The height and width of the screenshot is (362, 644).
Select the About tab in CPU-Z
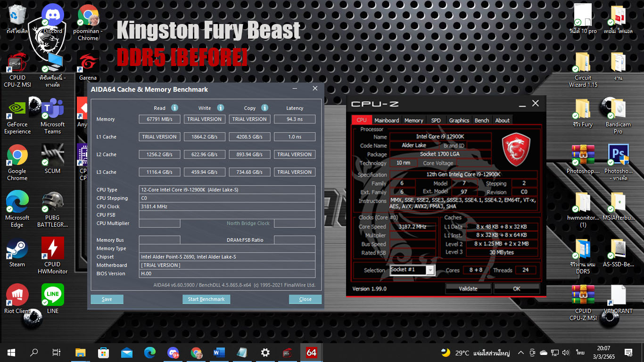coord(502,120)
